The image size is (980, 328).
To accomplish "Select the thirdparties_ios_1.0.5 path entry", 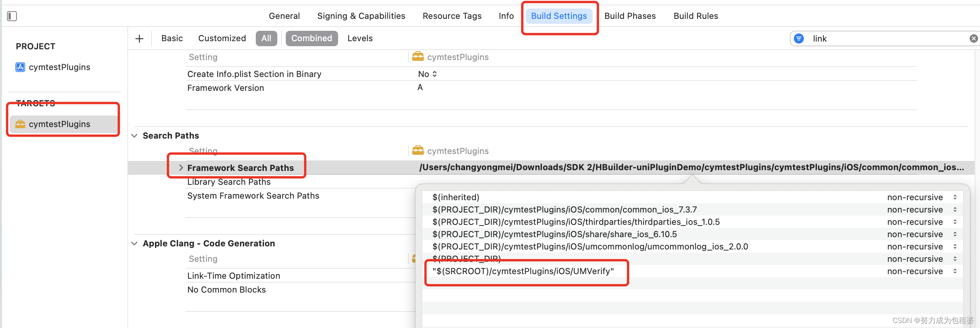I will 576,222.
